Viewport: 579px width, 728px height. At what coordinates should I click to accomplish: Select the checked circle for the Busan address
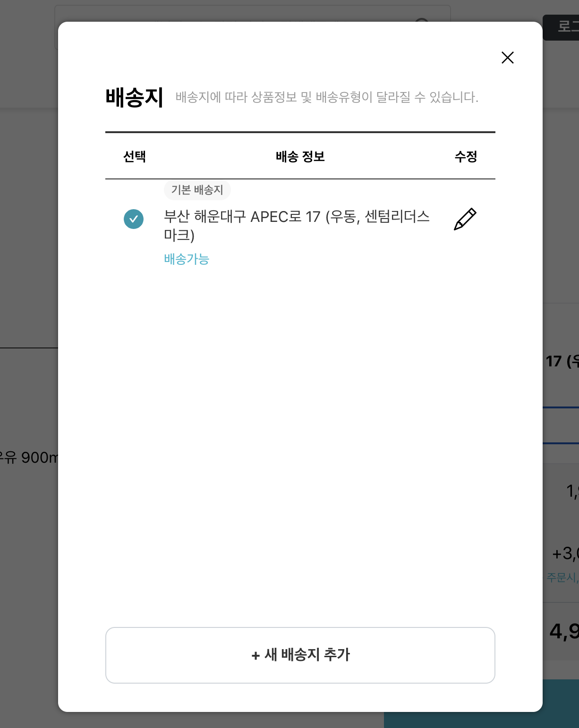coord(134,219)
